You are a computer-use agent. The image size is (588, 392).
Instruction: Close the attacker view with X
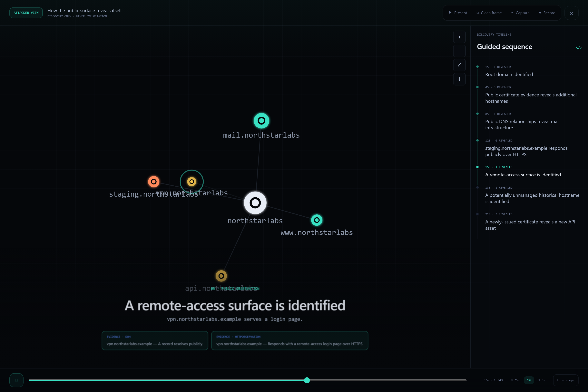click(x=571, y=13)
